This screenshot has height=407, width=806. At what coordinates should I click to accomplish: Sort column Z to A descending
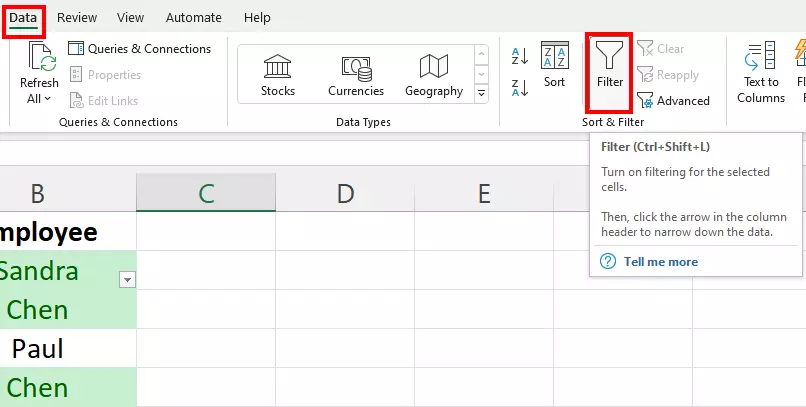520,88
